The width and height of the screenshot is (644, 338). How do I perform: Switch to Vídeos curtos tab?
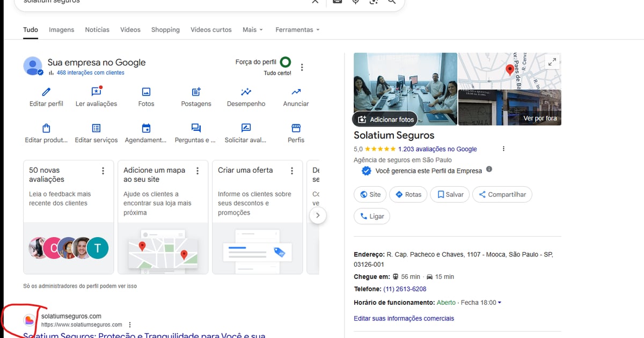click(x=211, y=30)
